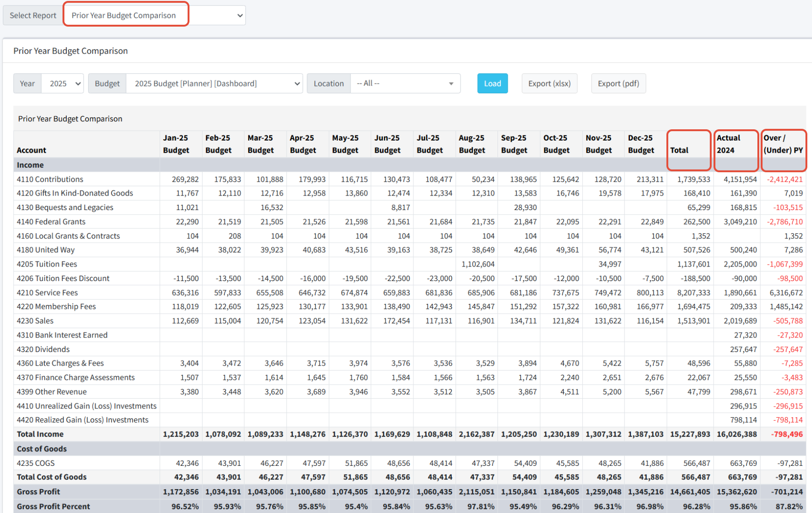The image size is (812, 513).
Task: Select 4310 Bank Interest Earned row
Action: pos(410,335)
